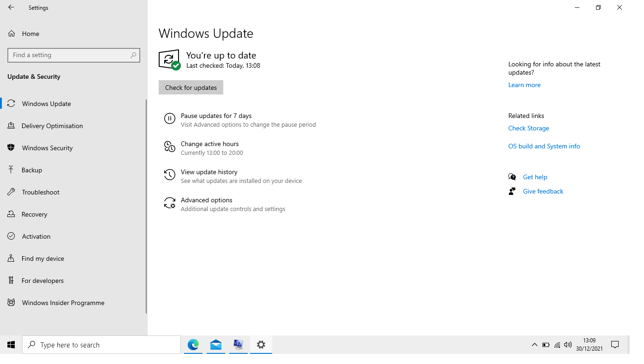Click the Windows Update sync arrows icon in sidebar
Screen dimensions: 644x364
[x=11, y=104]
